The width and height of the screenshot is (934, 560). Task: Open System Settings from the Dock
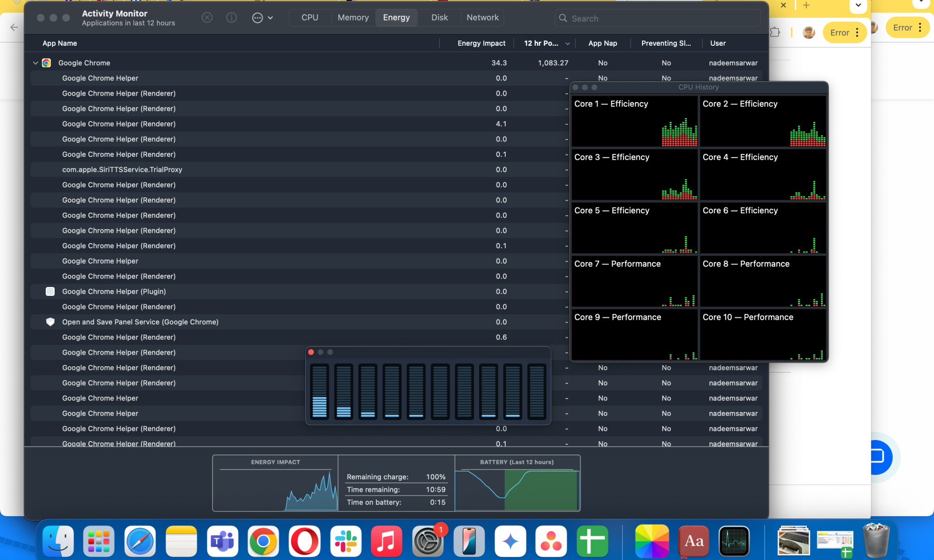tap(428, 541)
